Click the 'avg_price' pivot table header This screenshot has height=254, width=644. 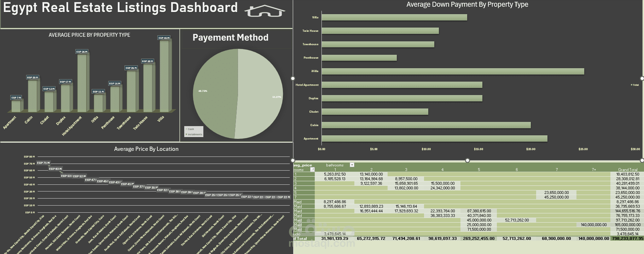pos(303,165)
